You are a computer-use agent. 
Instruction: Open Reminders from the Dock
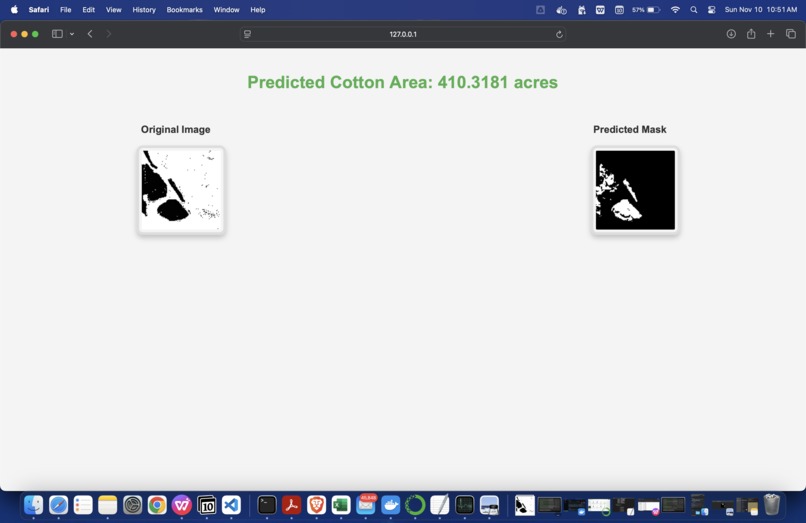point(83,505)
